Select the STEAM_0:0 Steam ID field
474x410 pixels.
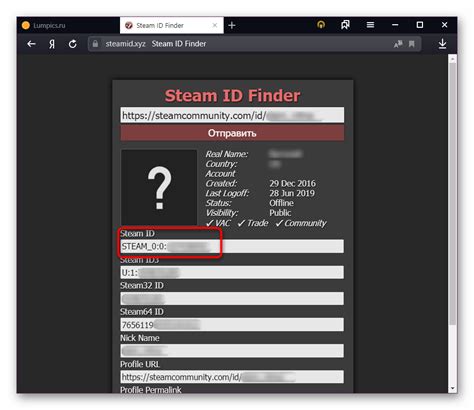(232, 246)
